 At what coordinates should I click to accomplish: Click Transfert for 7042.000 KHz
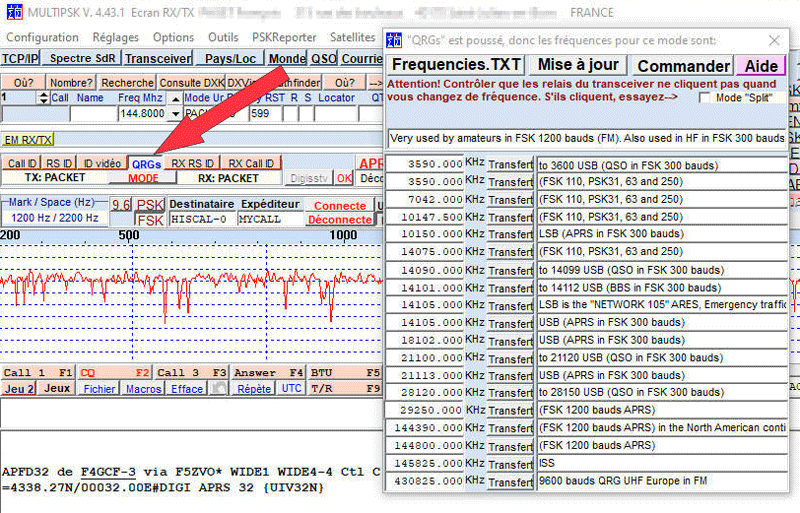click(x=511, y=200)
